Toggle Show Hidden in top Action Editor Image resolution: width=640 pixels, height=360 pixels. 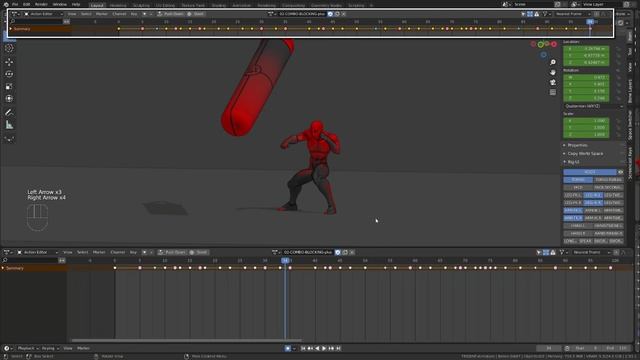click(530, 14)
